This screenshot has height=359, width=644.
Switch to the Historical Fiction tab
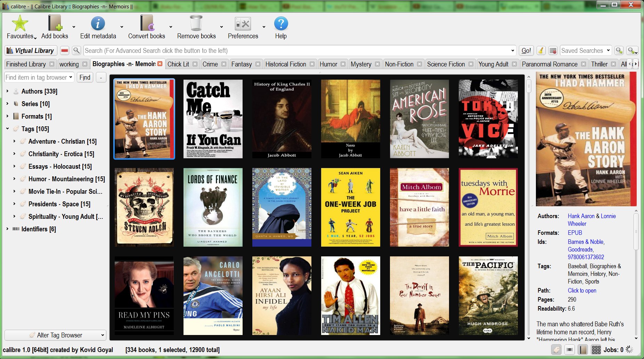coord(285,64)
